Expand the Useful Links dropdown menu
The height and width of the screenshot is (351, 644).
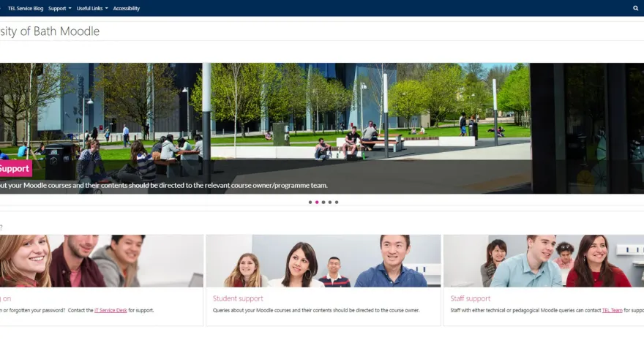click(x=92, y=8)
